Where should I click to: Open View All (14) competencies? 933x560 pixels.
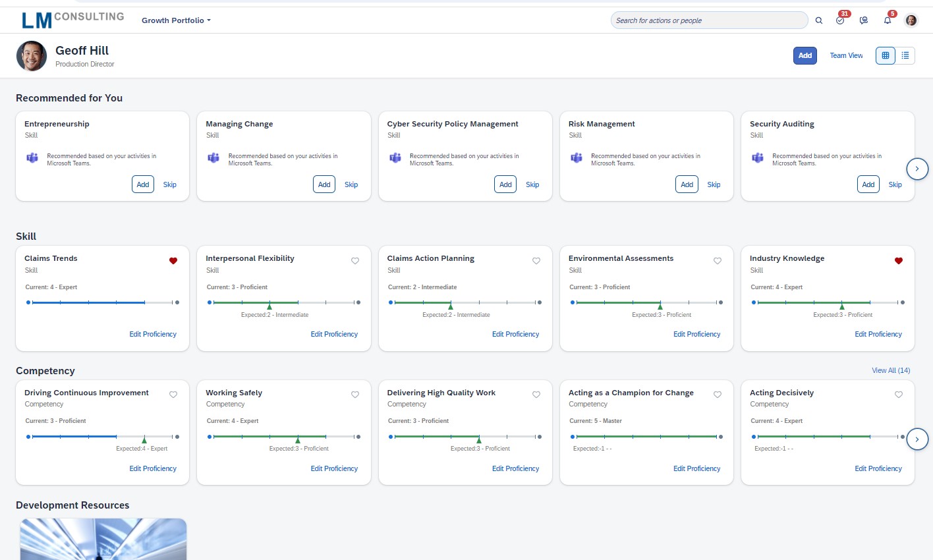(891, 370)
